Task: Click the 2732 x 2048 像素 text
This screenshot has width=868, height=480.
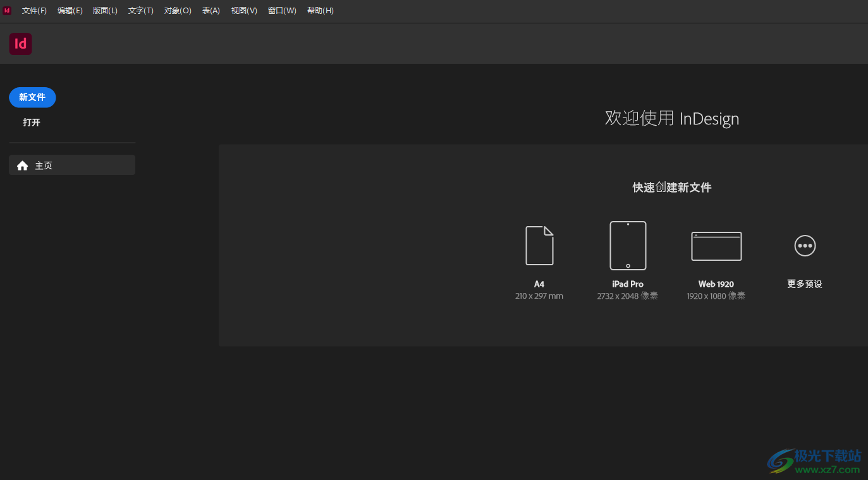Action: tap(628, 296)
